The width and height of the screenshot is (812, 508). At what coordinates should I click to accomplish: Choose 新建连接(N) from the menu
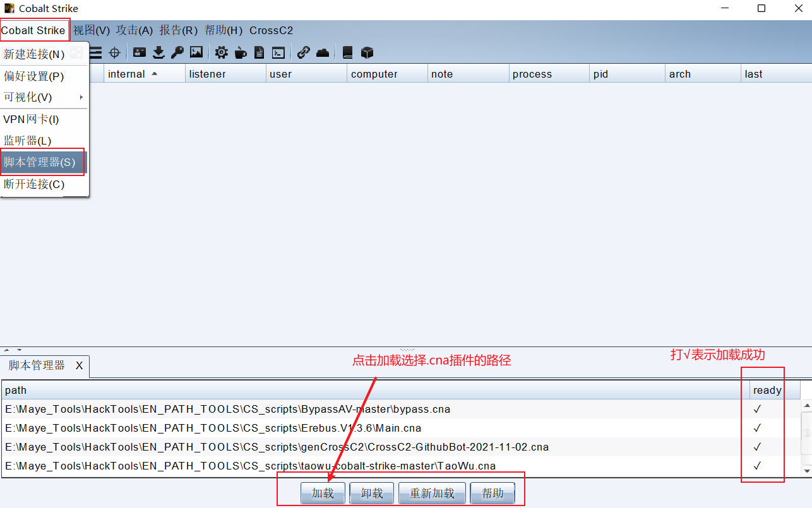click(x=44, y=55)
